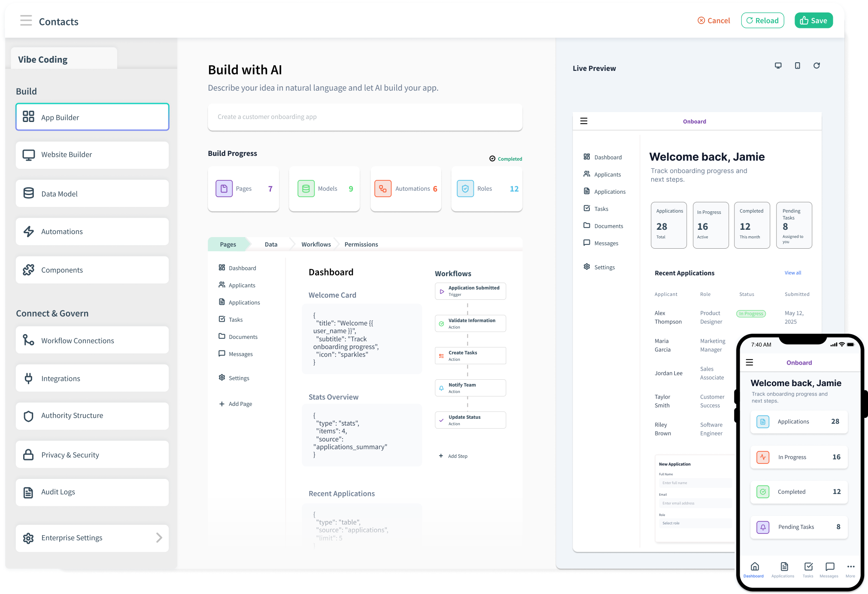Select App Builder in sidebar

click(x=92, y=117)
